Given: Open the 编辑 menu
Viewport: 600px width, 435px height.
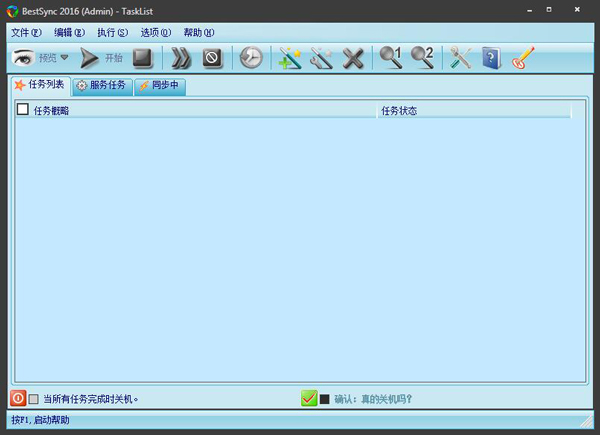Looking at the screenshot, I should [x=69, y=33].
